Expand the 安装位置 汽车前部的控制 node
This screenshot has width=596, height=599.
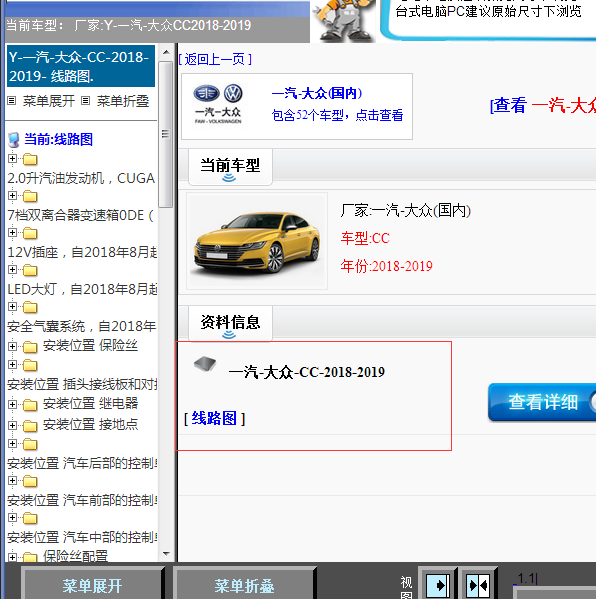coord(12,480)
